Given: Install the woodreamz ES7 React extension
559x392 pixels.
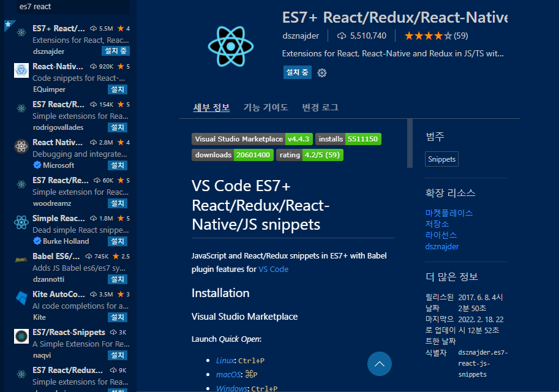Looking at the screenshot, I should pyautogui.click(x=118, y=203).
